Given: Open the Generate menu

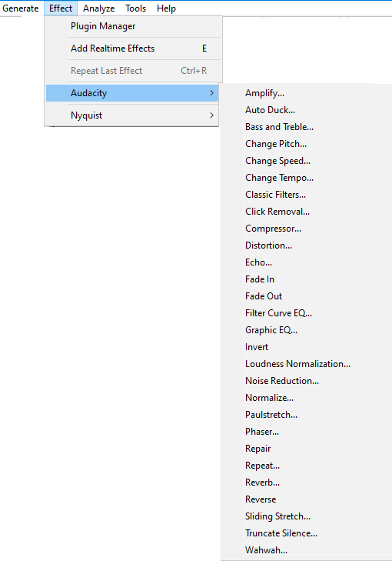Looking at the screenshot, I should point(20,8).
